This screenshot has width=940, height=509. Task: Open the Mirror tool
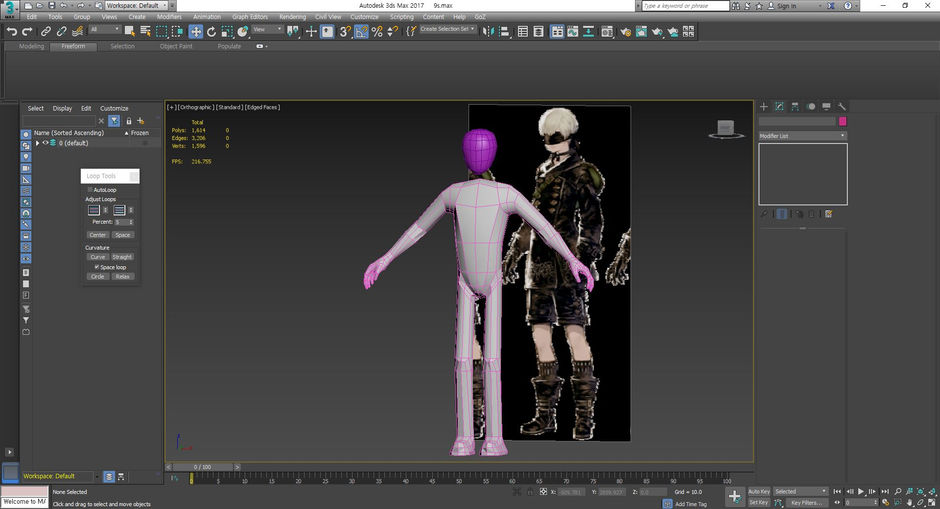pyautogui.click(x=488, y=31)
